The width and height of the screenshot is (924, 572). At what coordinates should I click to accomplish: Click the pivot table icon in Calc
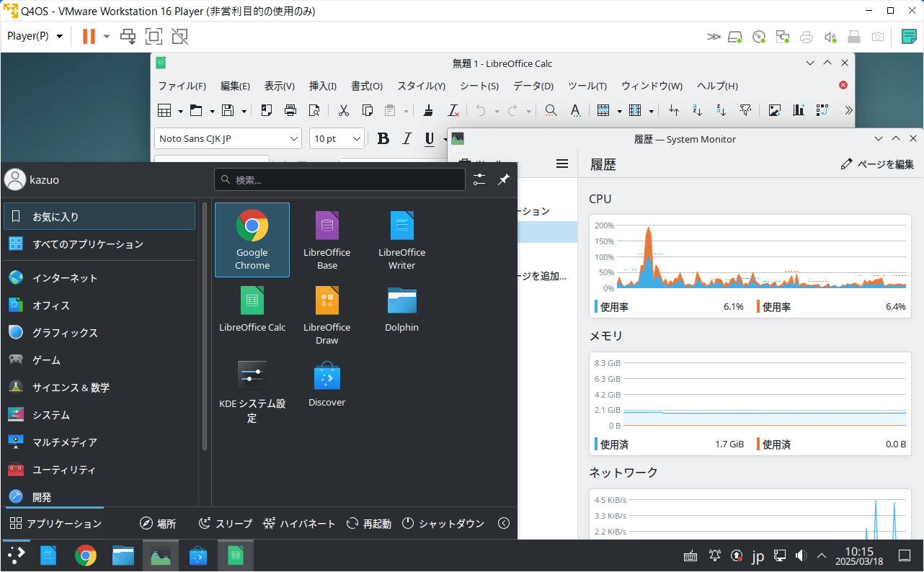(x=822, y=110)
